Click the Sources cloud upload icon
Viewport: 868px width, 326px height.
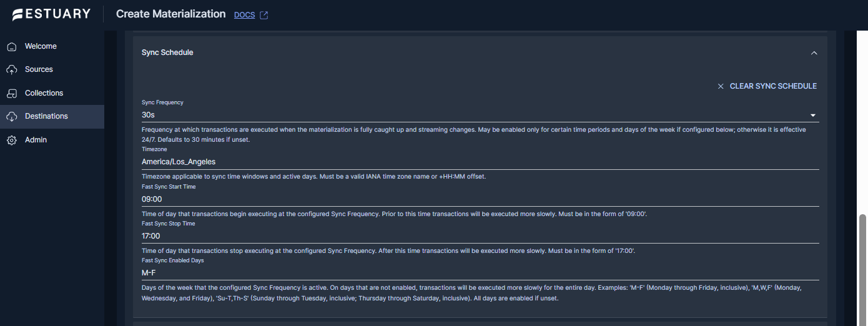[12, 70]
